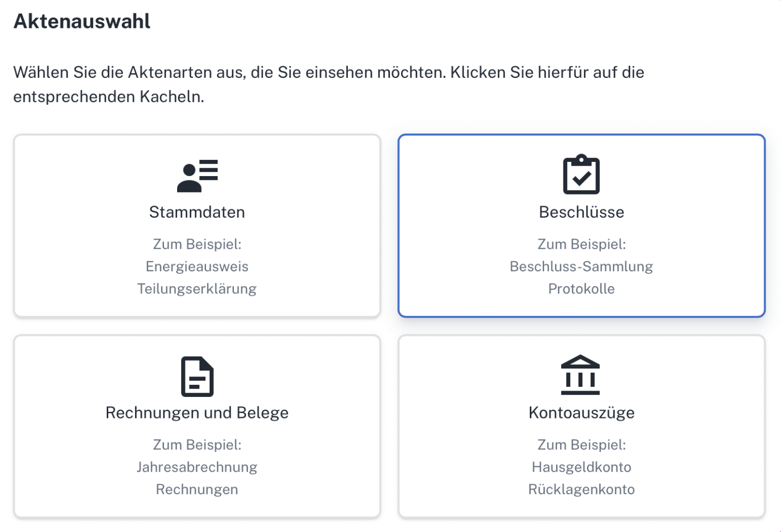Pick the Kontoauszüge tile title
The height and width of the screenshot is (532, 781).
581,413
